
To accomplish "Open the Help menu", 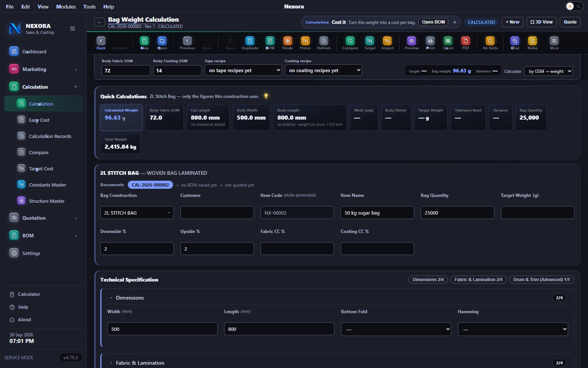I will click(108, 7).
